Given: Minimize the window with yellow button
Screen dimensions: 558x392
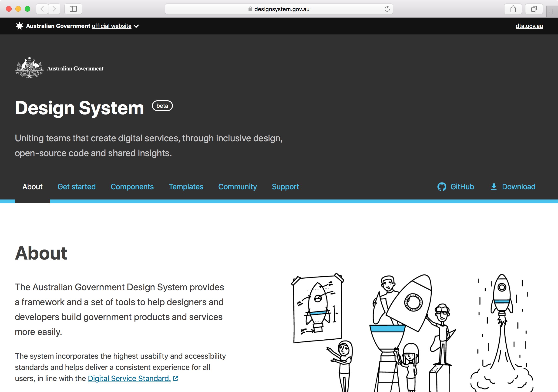Looking at the screenshot, I should (x=18, y=9).
